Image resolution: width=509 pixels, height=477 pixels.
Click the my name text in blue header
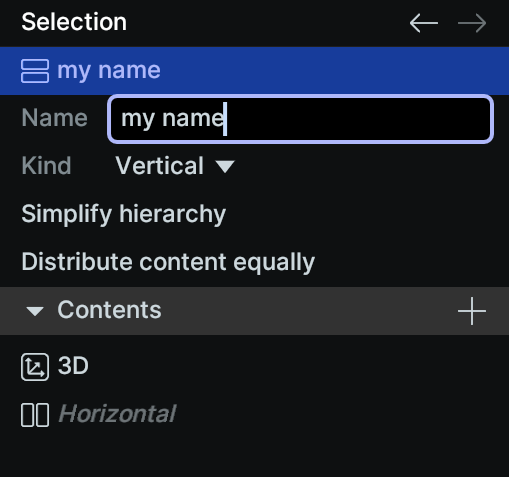tap(109, 71)
